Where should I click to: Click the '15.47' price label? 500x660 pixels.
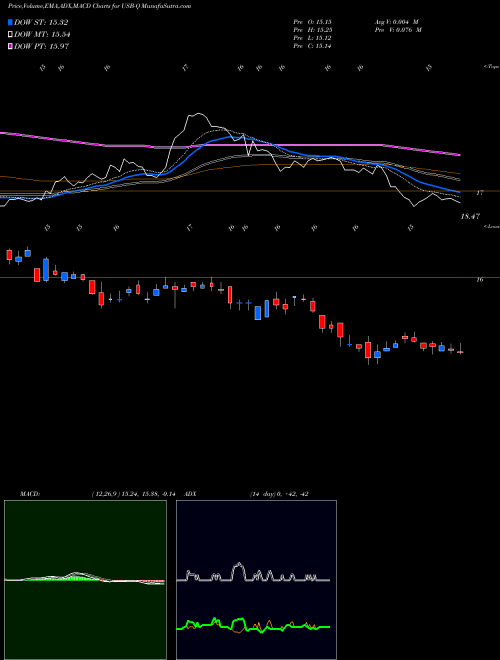coord(470,216)
